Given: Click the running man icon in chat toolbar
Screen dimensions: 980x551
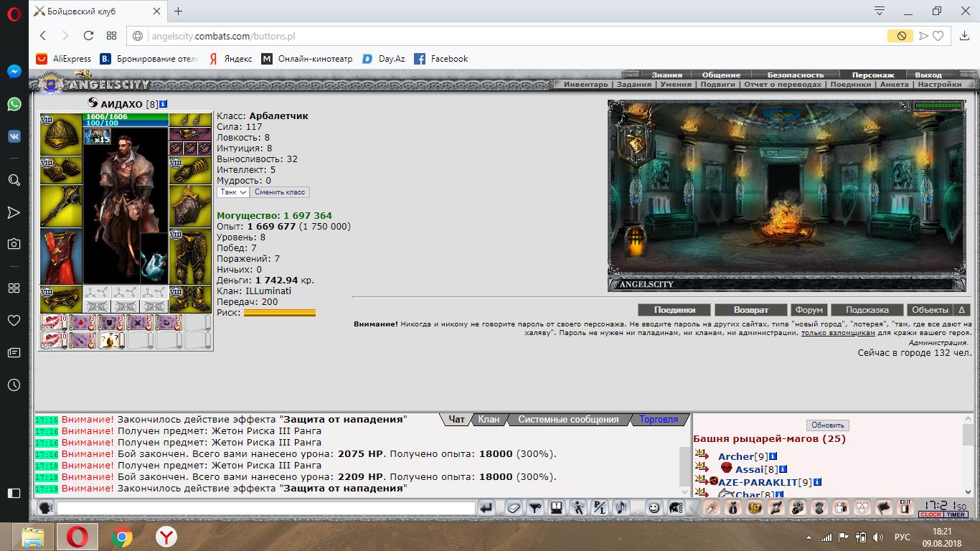Looking at the screenshot, I should tap(578, 508).
